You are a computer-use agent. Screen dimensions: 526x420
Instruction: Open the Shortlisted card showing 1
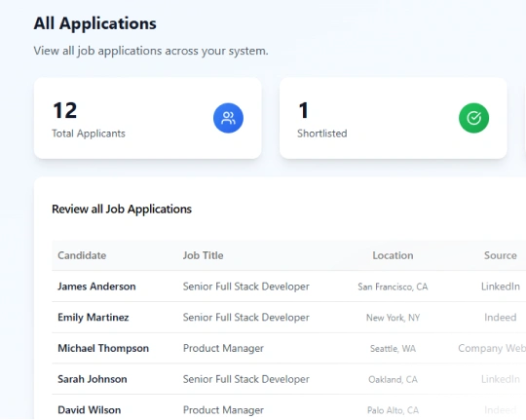click(x=394, y=118)
